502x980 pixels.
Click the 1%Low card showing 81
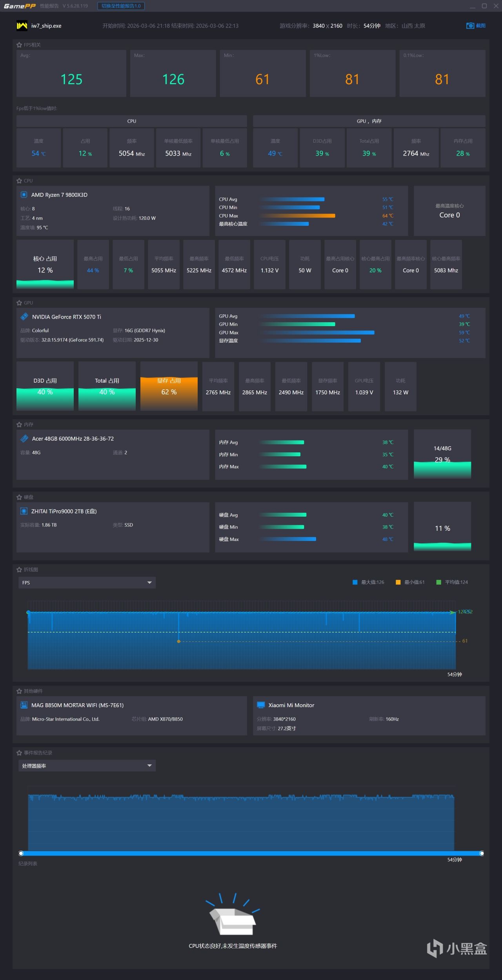pyautogui.click(x=353, y=73)
